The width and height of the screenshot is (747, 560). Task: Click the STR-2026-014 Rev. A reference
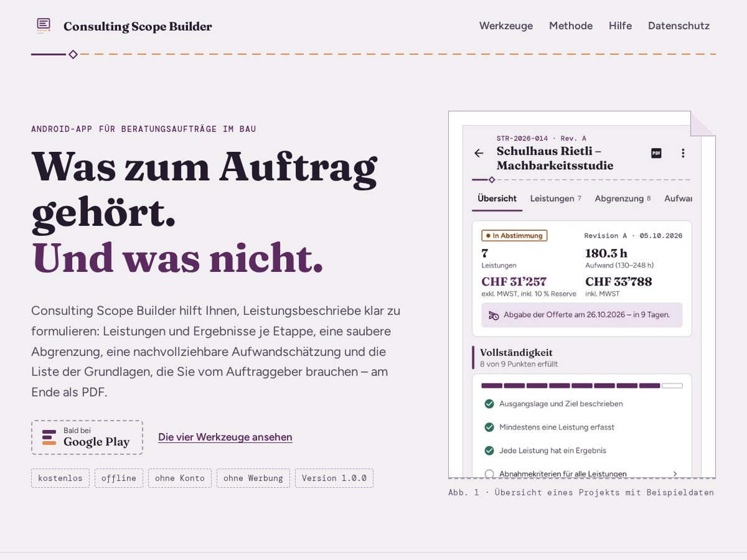tap(542, 138)
